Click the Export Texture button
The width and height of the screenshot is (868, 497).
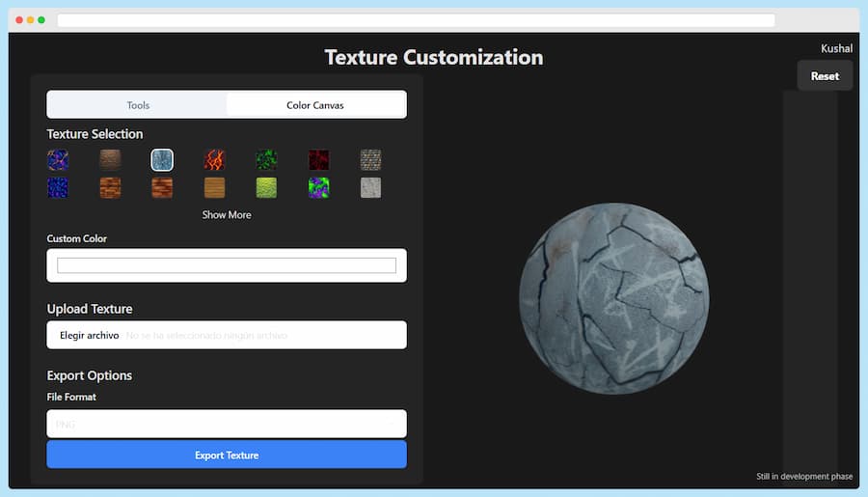tap(227, 455)
